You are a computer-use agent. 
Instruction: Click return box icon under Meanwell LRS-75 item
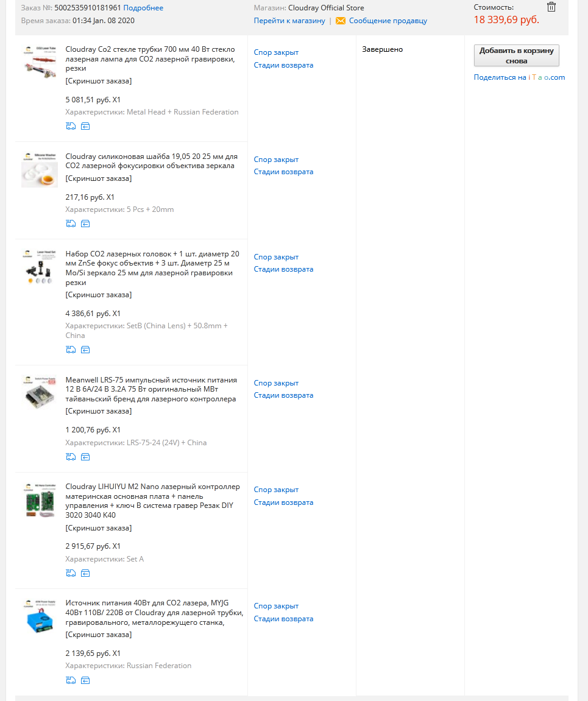pyautogui.click(x=85, y=457)
